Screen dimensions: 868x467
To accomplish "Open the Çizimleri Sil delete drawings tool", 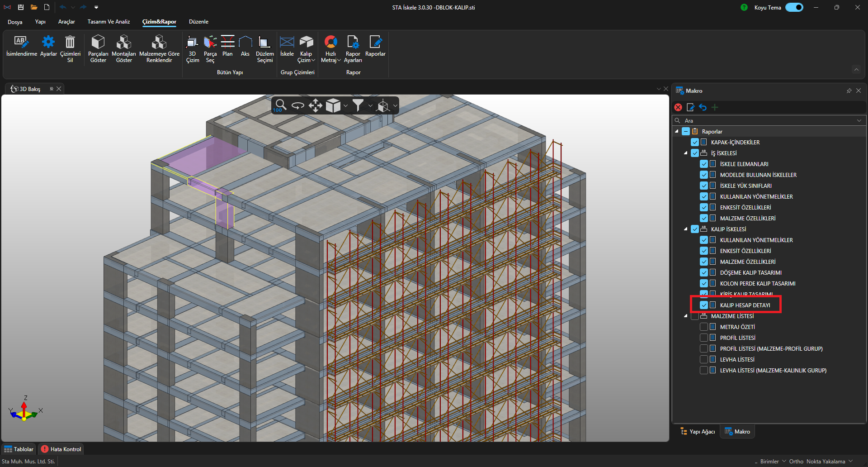I will click(x=70, y=43).
